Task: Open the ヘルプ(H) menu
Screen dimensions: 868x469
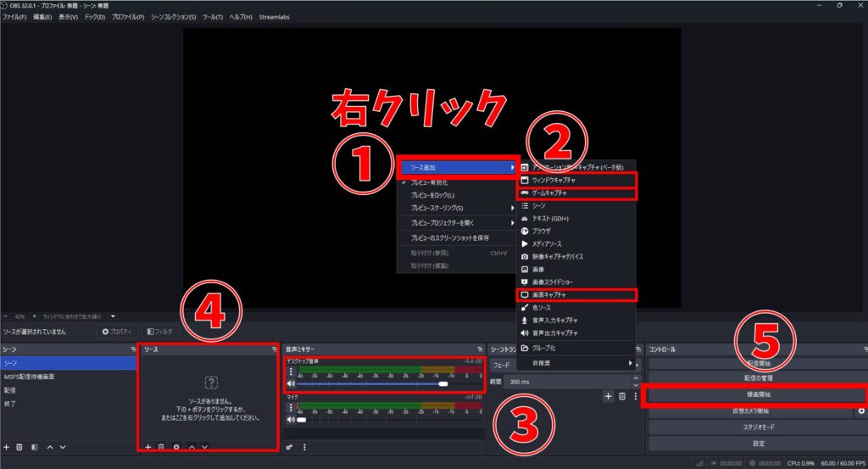Action: click(241, 17)
